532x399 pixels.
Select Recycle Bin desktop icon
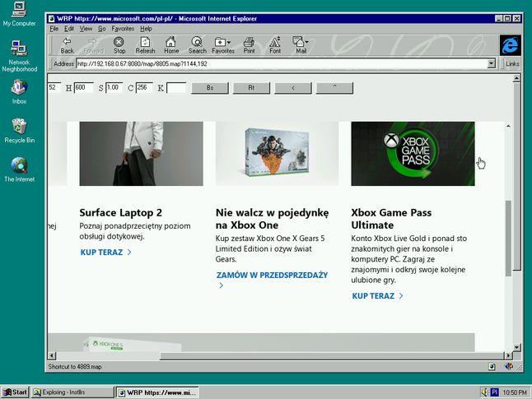(x=19, y=131)
